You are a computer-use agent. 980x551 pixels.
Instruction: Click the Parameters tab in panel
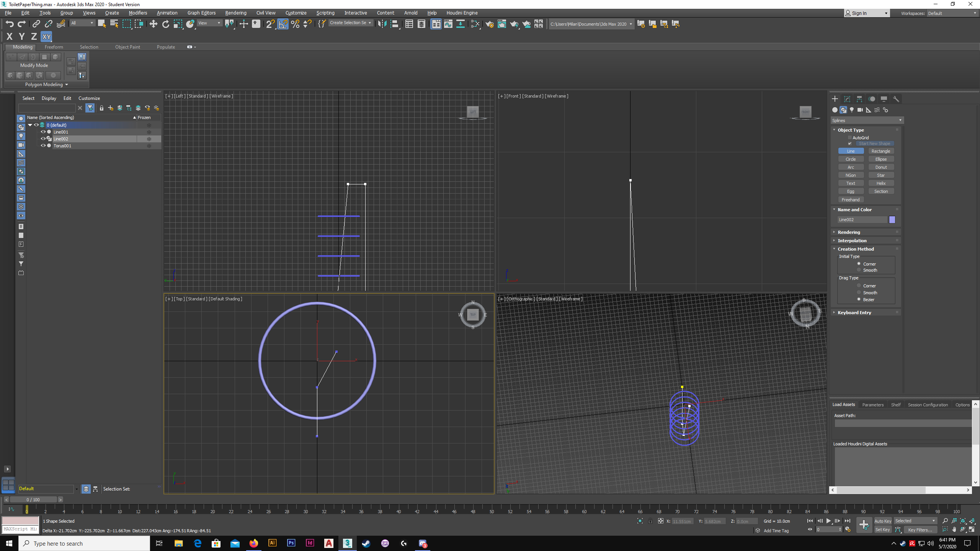873,404
